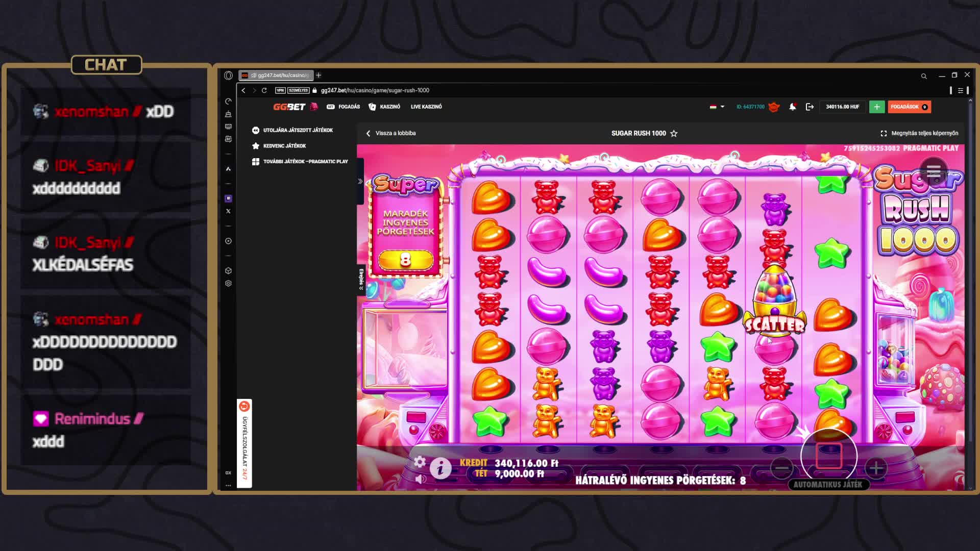Click the Renimindus chat username
The image size is (980, 551).
(x=92, y=419)
